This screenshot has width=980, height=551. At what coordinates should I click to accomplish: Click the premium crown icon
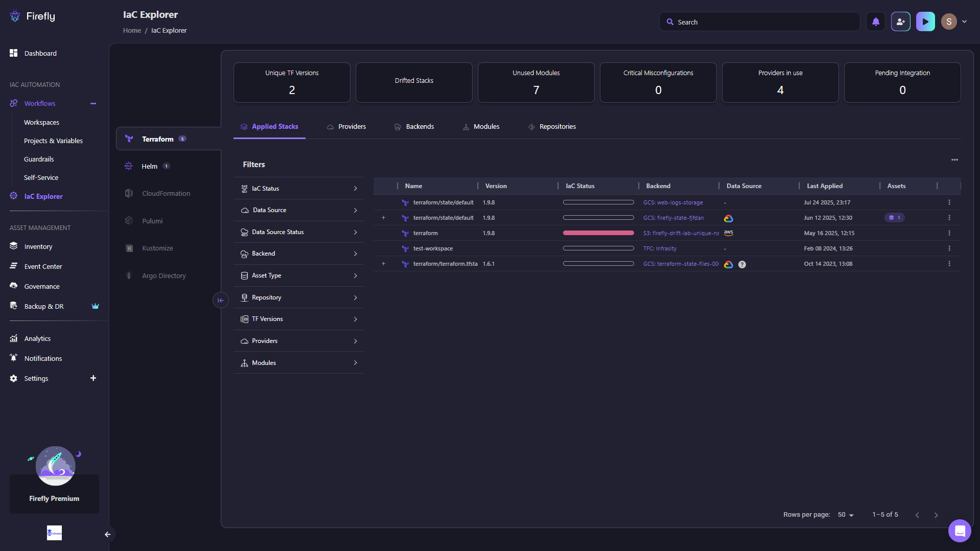[95, 306]
